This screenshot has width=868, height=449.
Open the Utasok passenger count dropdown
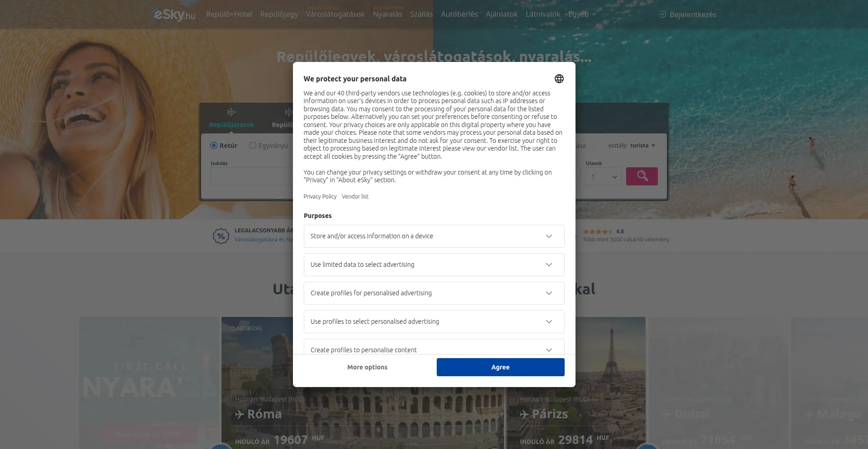[x=603, y=177]
